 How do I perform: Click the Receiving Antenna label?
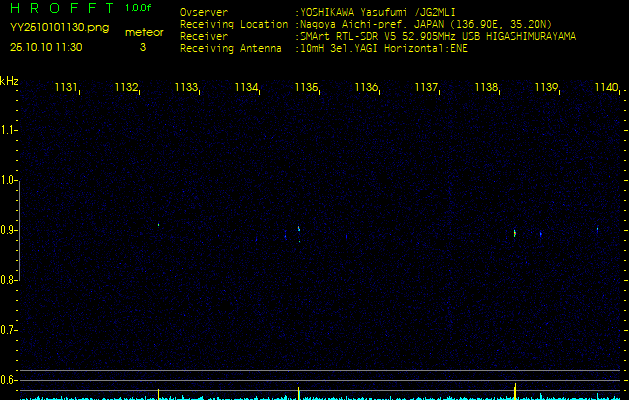pyautogui.click(x=231, y=49)
